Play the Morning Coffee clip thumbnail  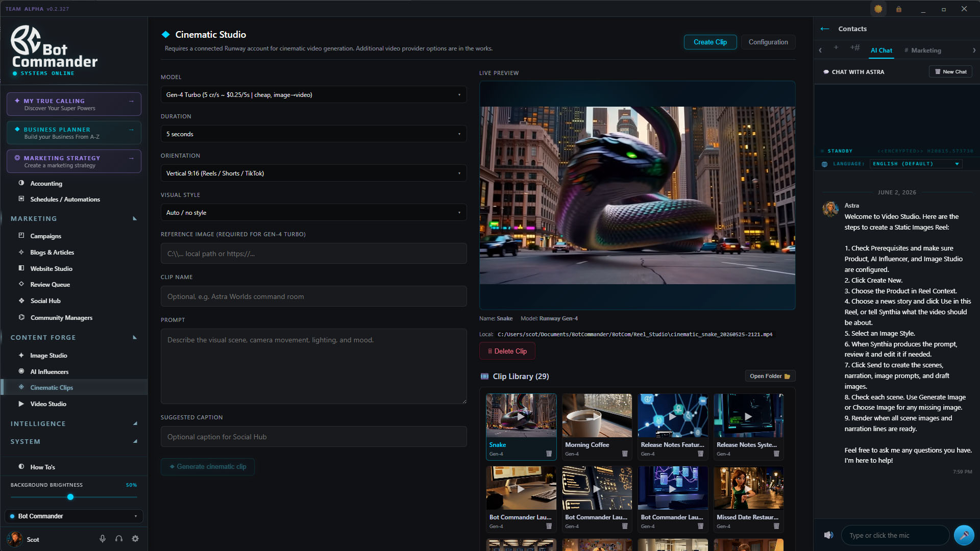[597, 415]
